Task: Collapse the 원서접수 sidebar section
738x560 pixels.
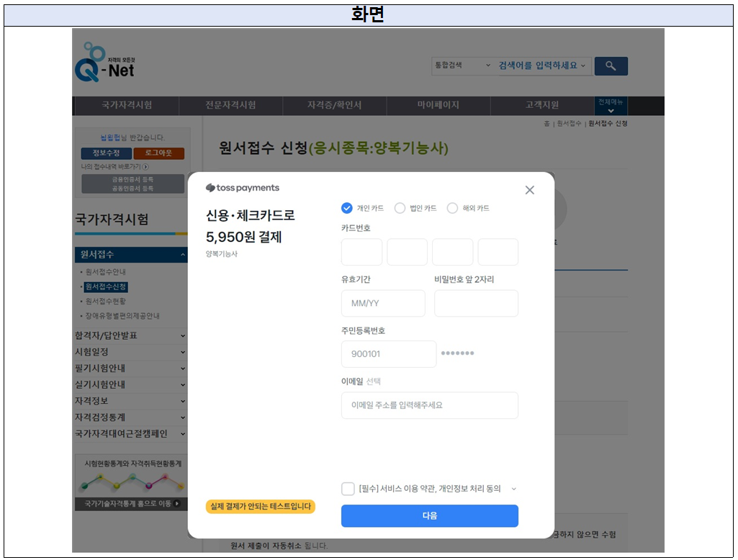Action: tap(183, 255)
